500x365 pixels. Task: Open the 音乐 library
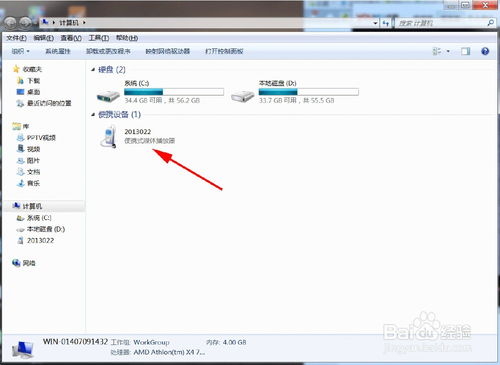click(x=33, y=183)
